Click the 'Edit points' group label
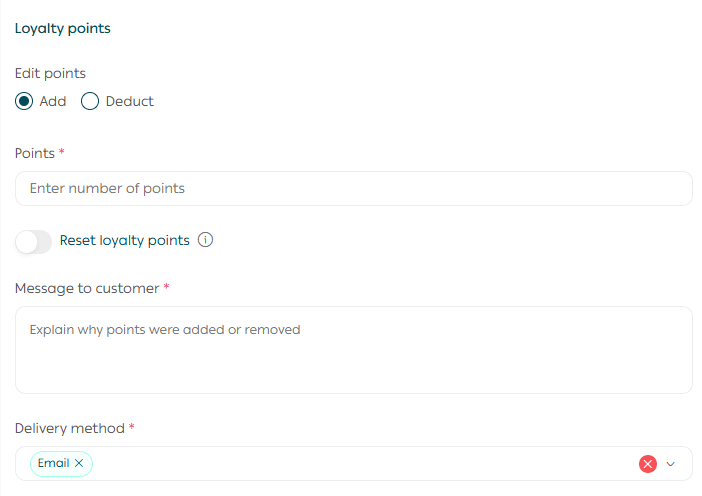Image resolution: width=702 pixels, height=496 pixels. 50,73
